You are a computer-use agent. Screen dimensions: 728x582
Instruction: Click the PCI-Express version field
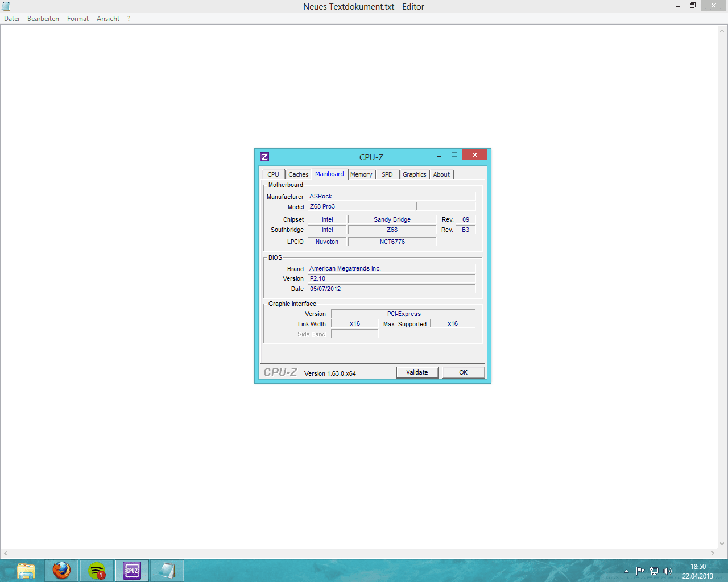click(403, 314)
